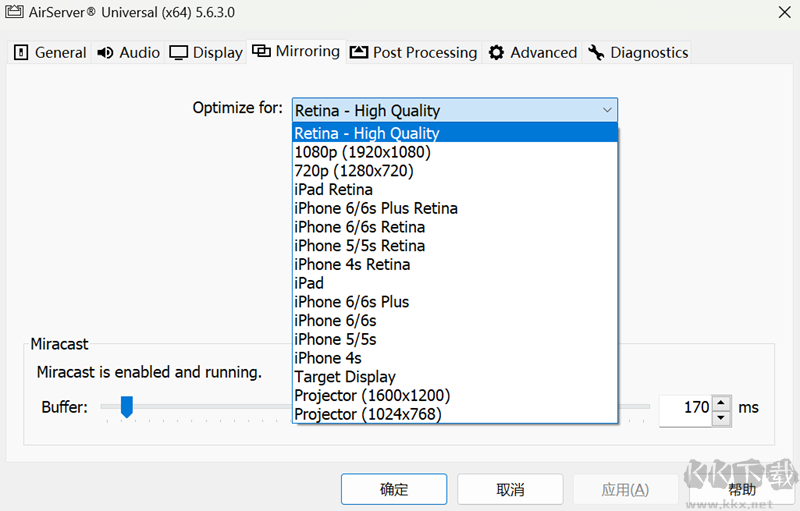This screenshot has height=511, width=800.
Task: Open the General tab
Action: pos(50,53)
